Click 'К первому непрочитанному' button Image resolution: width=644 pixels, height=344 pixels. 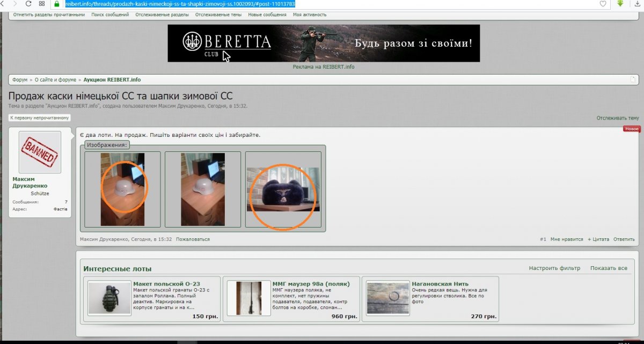(40, 118)
